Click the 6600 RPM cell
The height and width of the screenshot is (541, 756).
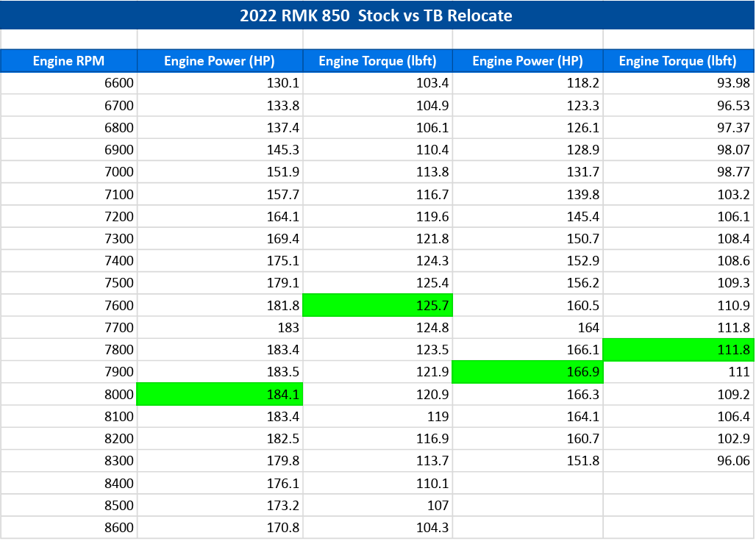pyautogui.click(x=69, y=84)
